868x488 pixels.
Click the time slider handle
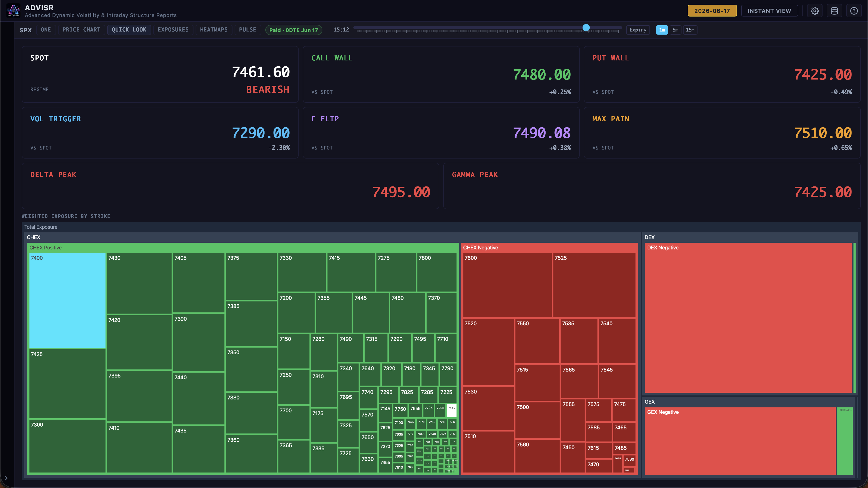click(x=586, y=28)
